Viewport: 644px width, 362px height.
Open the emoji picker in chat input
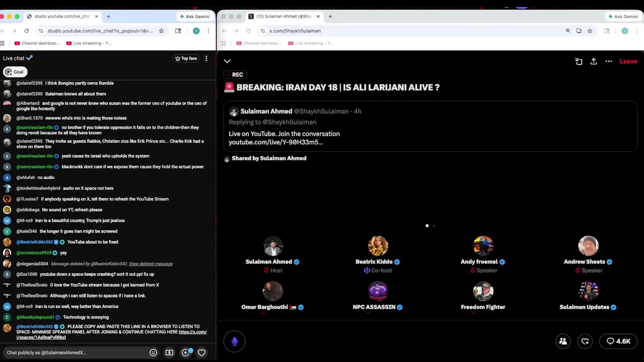click(153, 352)
